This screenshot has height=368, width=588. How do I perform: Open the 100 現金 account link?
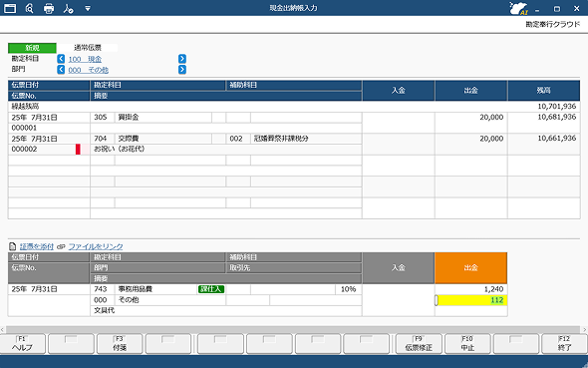click(85, 59)
